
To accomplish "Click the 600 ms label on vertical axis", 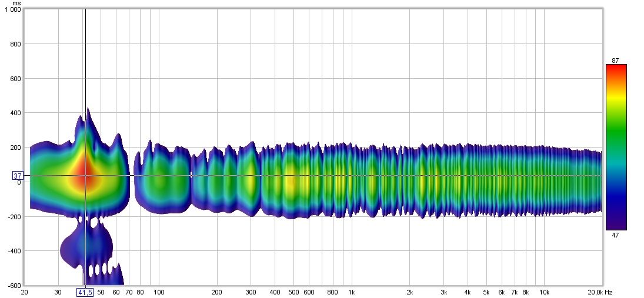I will (x=16, y=78).
